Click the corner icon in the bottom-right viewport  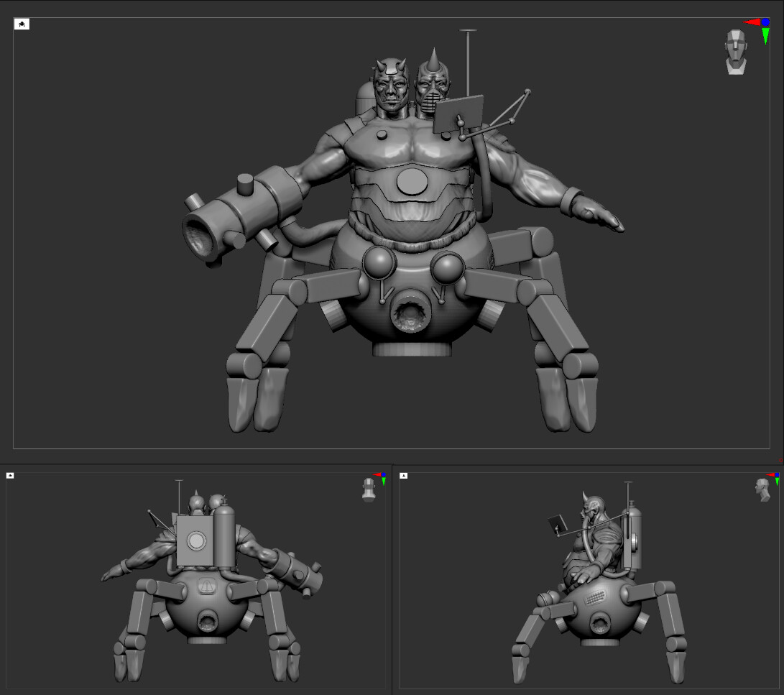click(x=404, y=475)
